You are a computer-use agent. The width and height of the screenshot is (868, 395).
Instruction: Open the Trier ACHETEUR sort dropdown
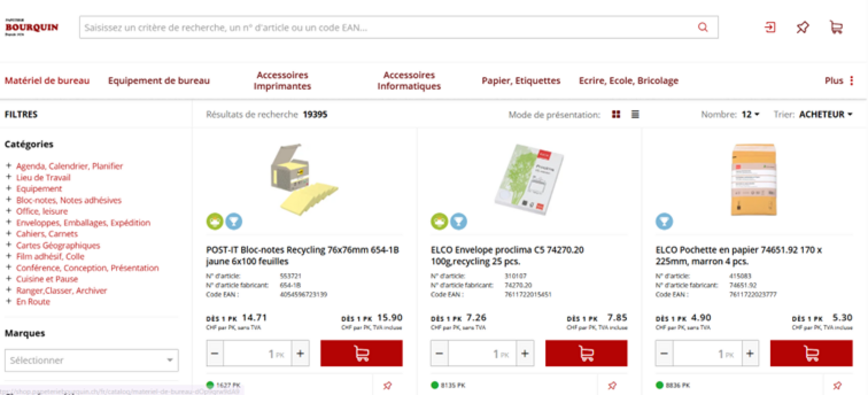click(826, 114)
